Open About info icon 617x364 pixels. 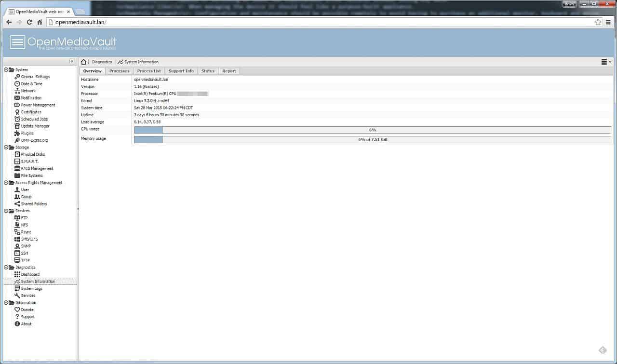(x=17, y=324)
